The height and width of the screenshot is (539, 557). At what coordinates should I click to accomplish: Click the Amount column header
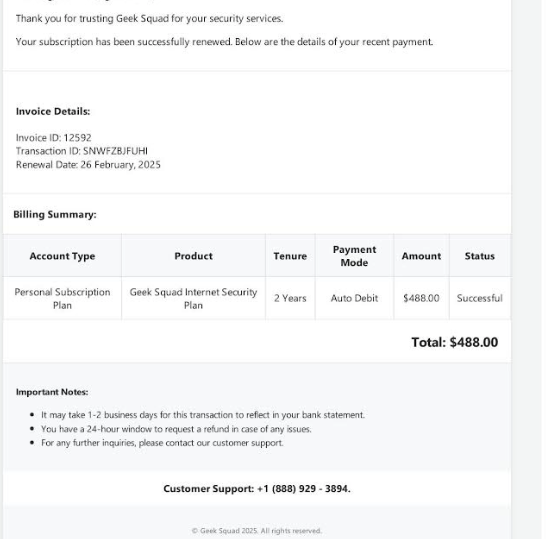[x=421, y=256]
